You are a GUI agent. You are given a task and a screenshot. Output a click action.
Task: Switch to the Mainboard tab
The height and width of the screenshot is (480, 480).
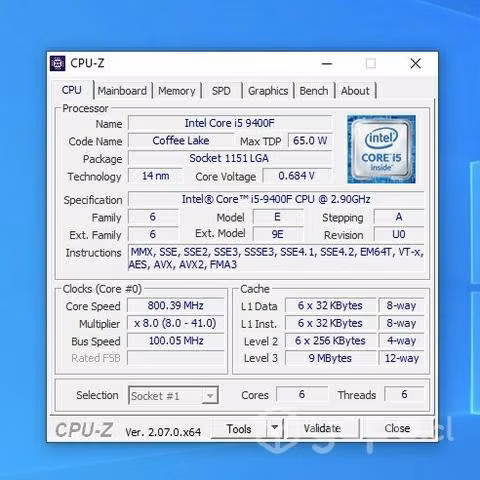(122, 91)
